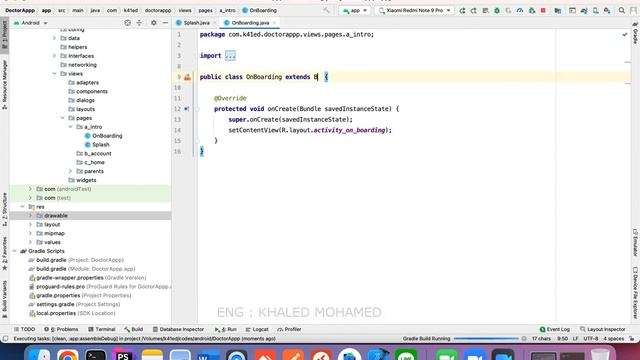Click the Search Everywhere magnifier icon
Image resolution: width=640 pixels, height=360 pixels.
621,11
